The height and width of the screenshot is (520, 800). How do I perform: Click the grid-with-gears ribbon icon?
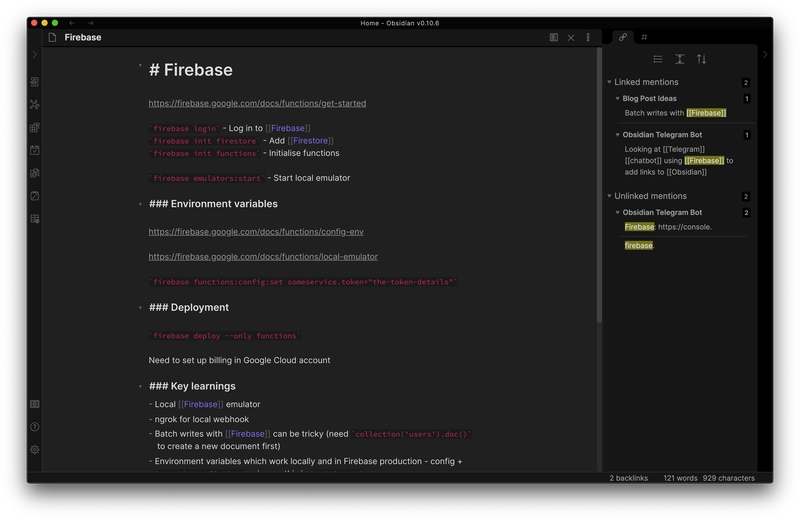tap(35, 128)
